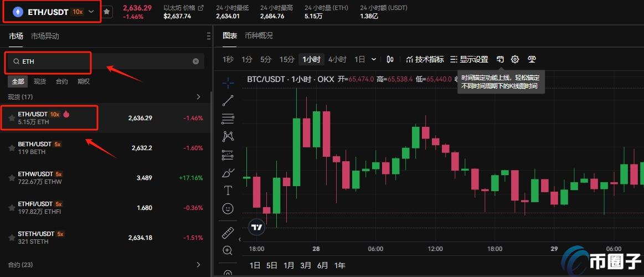Select the BETH/USDT pair name
The image size is (644, 277).
pos(35,144)
